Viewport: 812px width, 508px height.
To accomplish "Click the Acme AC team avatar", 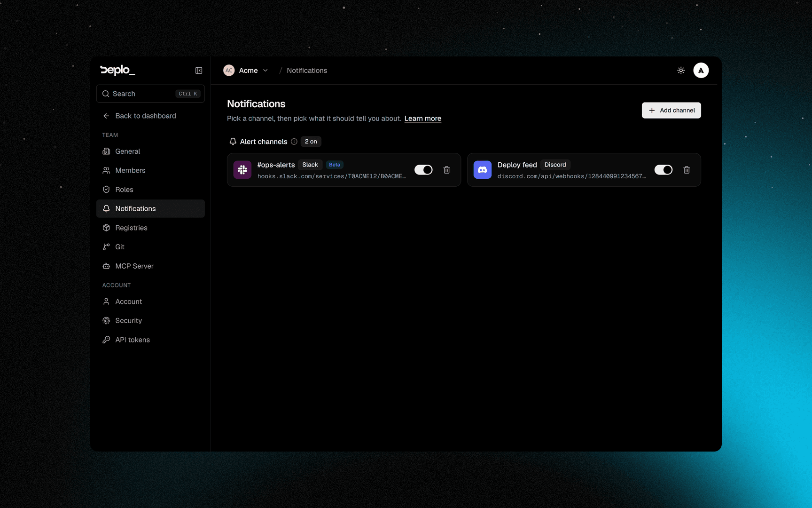I will (229, 71).
